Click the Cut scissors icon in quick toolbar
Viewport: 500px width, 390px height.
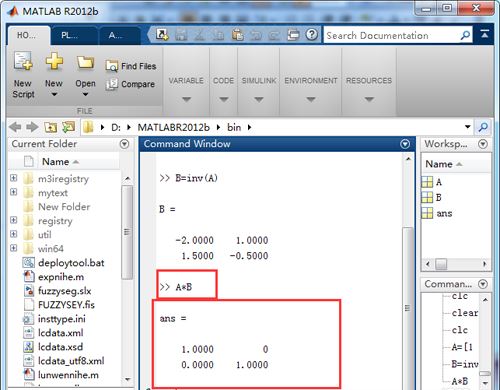(x=199, y=35)
